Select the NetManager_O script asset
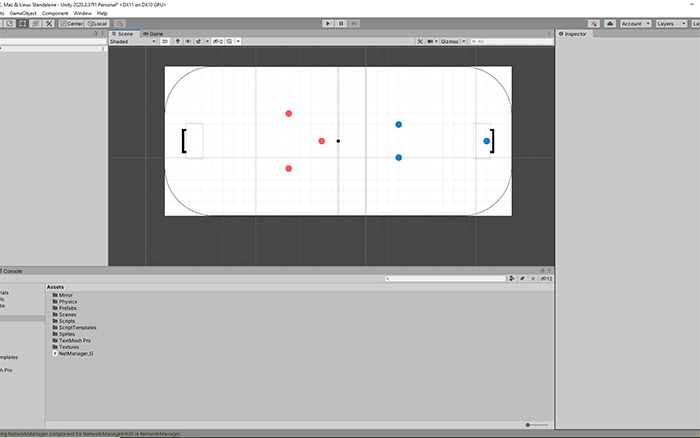This screenshot has height=438, width=700. (x=73, y=354)
